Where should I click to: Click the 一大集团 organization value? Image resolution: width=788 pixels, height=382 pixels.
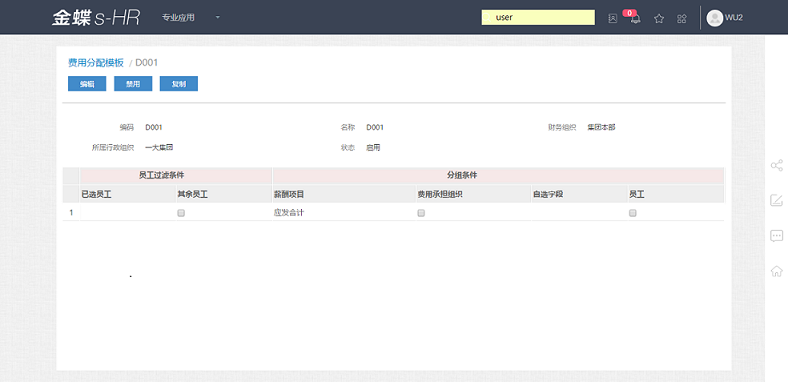coord(159,148)
